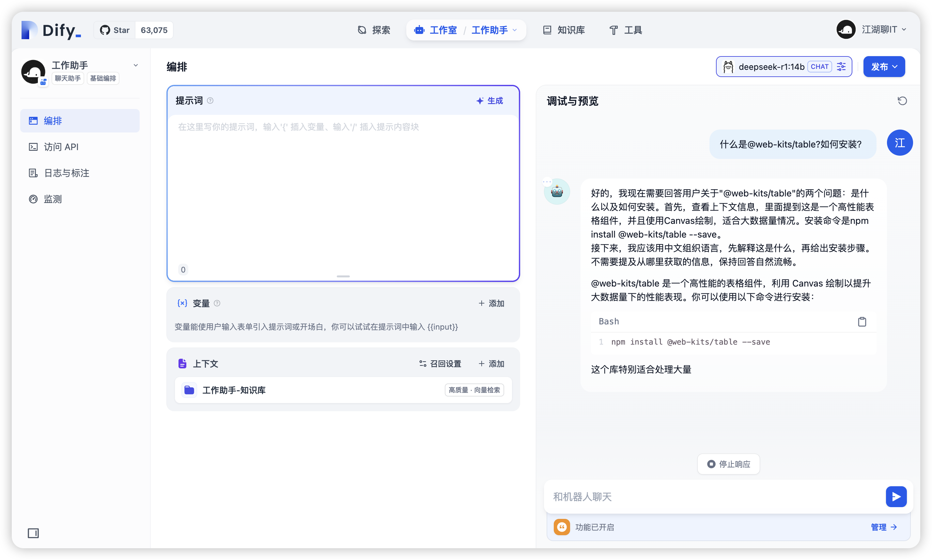Image resolution: width=932 pixels, height=560 pixels.
Task: Click the 变量 help question icon
Action: click(x=217, y=303)
